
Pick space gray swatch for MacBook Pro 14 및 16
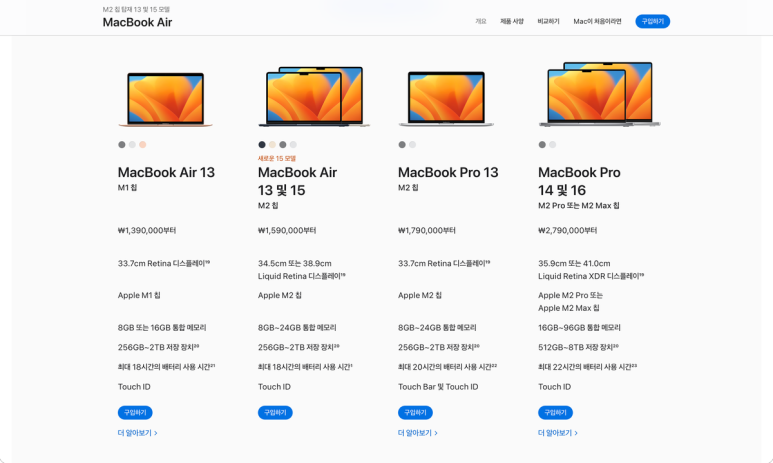point(542,144)
